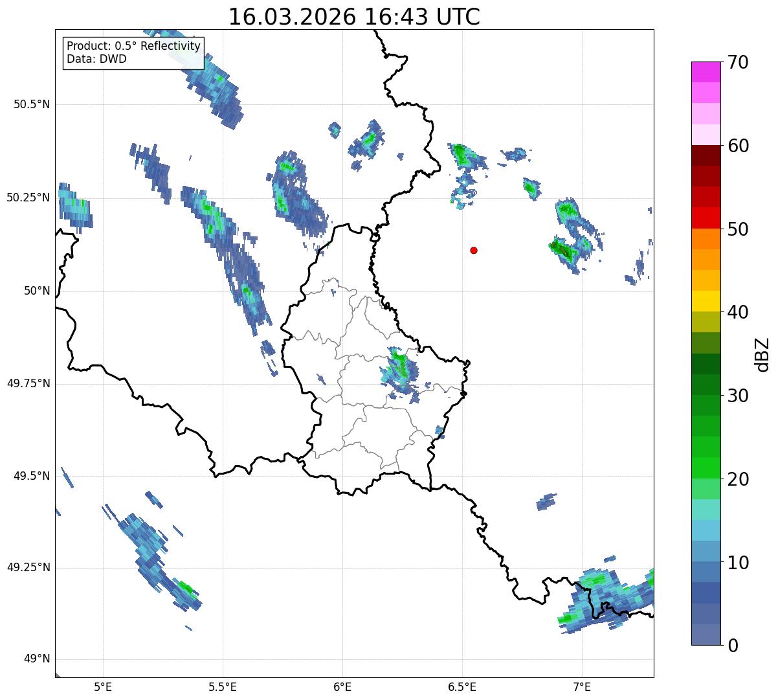Click the 6.5°E longitude label
Image resolution: width=778 pixels, height=700 pixels.
(462, 686)
